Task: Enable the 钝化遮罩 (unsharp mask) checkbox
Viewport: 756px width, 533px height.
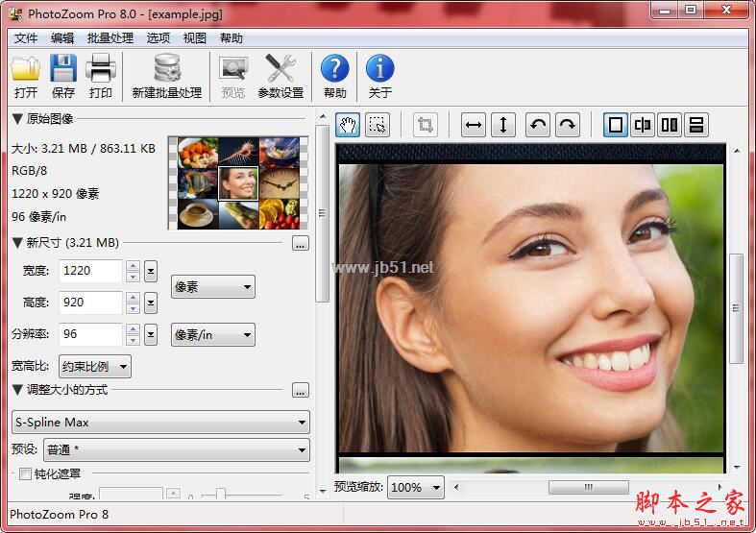Action: 25,473
